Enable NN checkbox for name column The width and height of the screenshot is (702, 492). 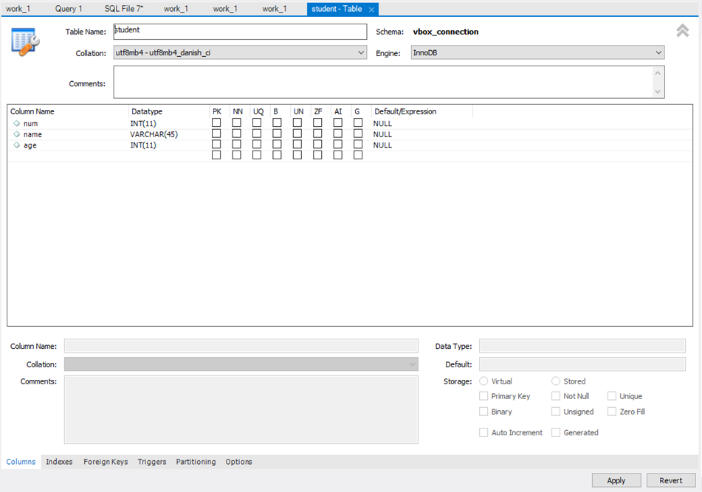[x=237, y=134]
